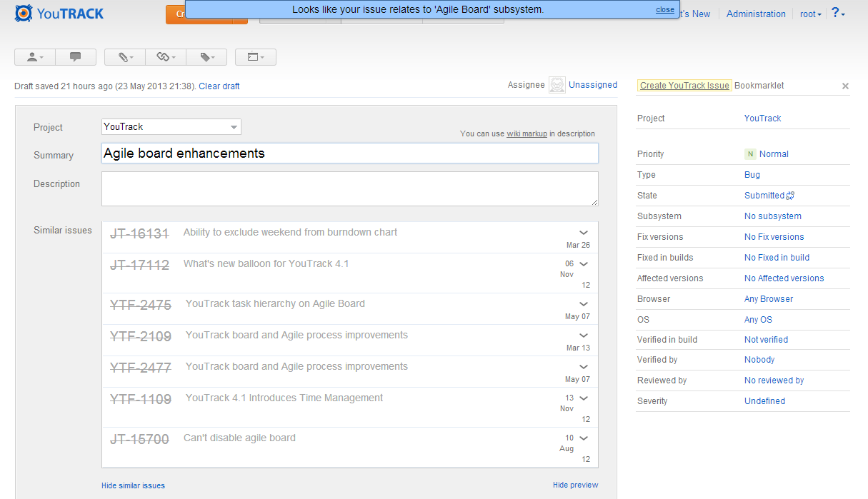The width and height of the screenshot is (868, 499).
Task: Click the Clear draft link
Action: [x=219, y=86]
